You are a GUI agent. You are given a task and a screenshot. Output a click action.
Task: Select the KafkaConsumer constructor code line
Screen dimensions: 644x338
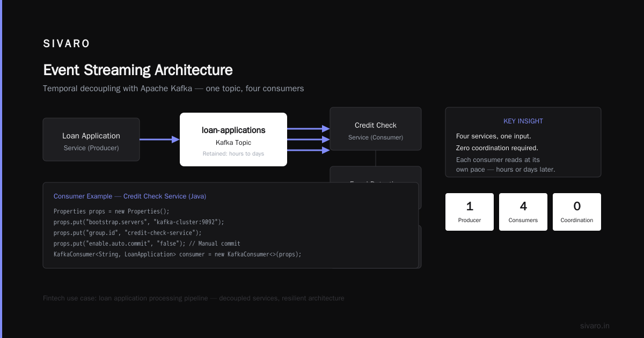point(178,254)
